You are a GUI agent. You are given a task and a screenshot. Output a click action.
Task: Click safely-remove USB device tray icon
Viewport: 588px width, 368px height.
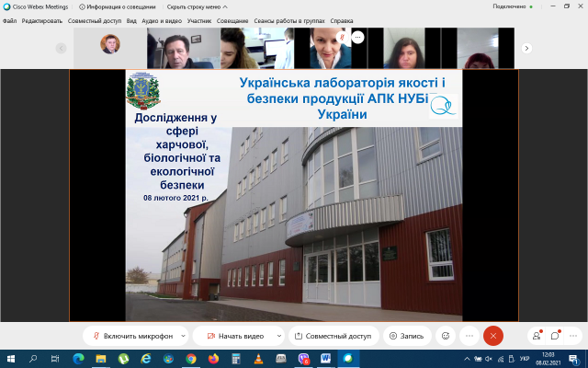coord(512,359)
